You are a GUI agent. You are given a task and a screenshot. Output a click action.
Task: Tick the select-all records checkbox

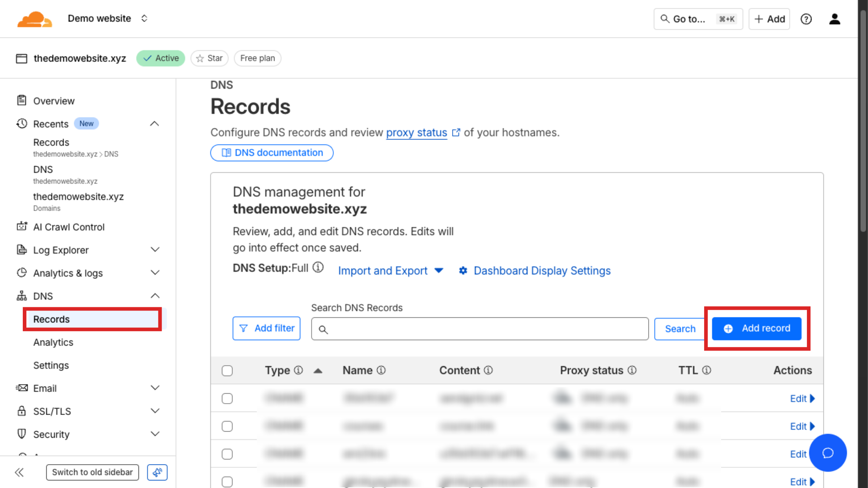tap(227, 371)
